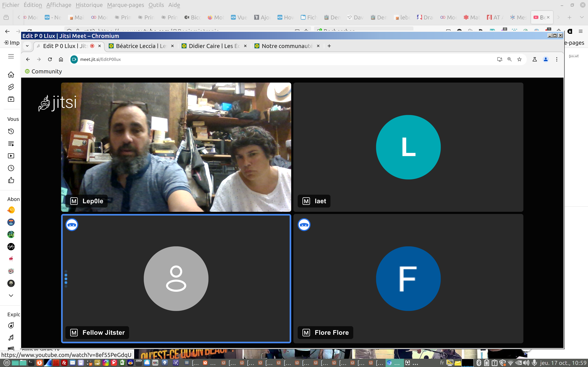Open the Marque-pages menu
The width and height of the screenshot is (588, 367).
click(x=125, y=5)
